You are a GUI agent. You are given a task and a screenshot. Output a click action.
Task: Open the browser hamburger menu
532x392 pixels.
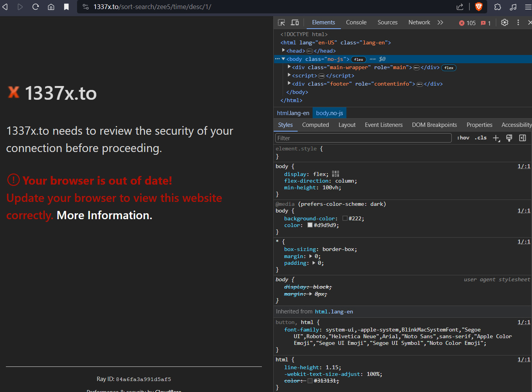pos(528,7)
